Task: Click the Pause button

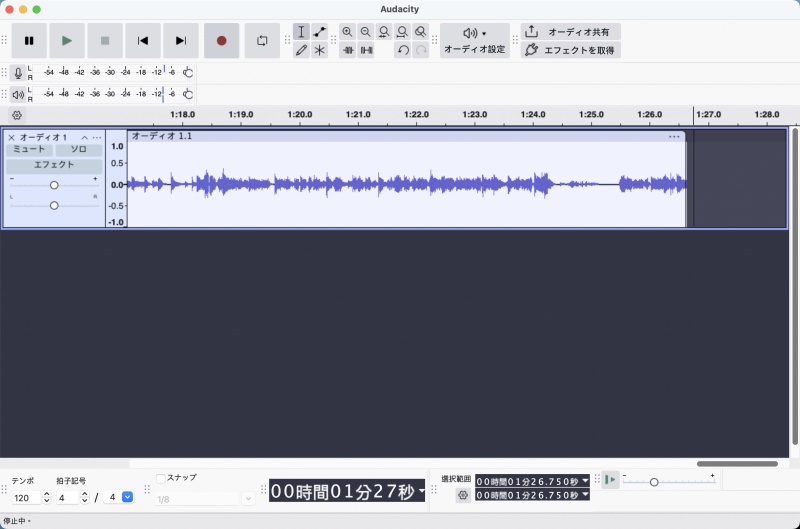Action: [x=29, y=41]
